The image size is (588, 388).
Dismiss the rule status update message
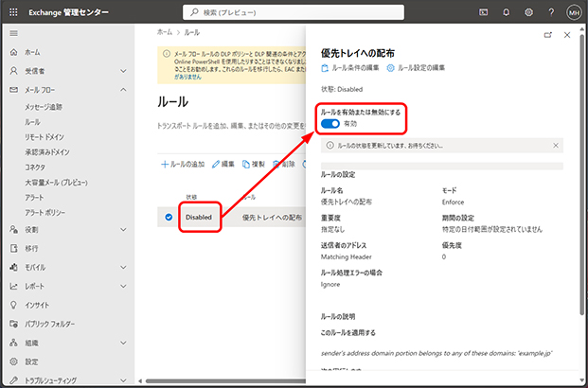pyautogui.click(x=556, y=146)
